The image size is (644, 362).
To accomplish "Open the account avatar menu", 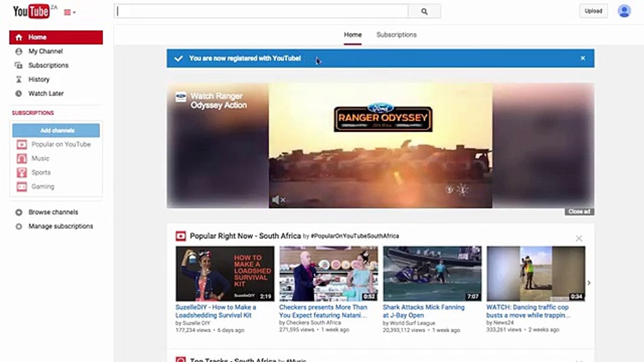I will coord(624,11).
